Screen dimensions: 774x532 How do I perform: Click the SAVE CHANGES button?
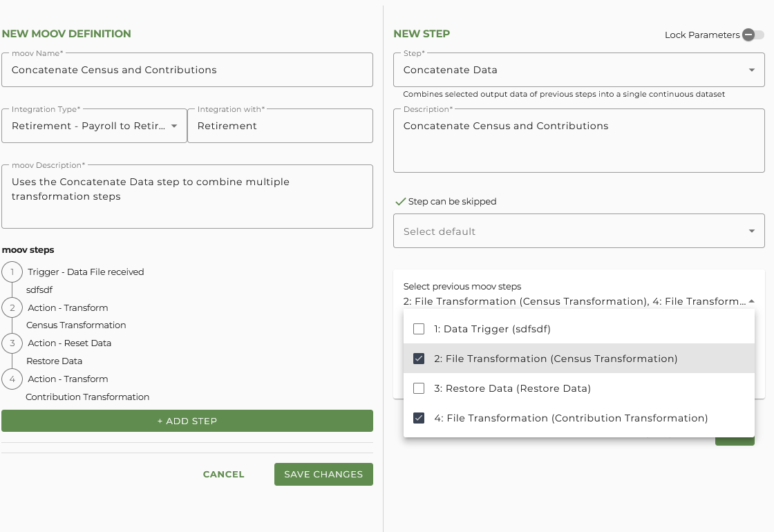point(323,474)
